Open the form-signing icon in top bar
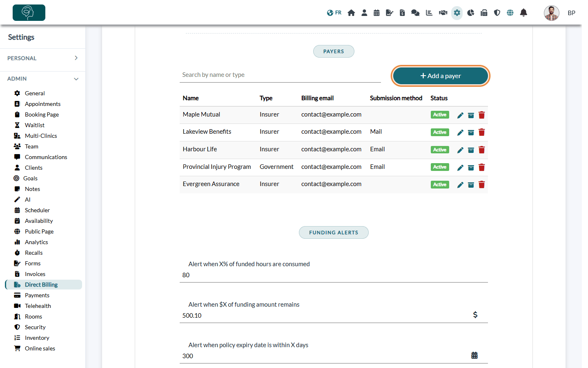588x368 pixels. click(390, 13)
